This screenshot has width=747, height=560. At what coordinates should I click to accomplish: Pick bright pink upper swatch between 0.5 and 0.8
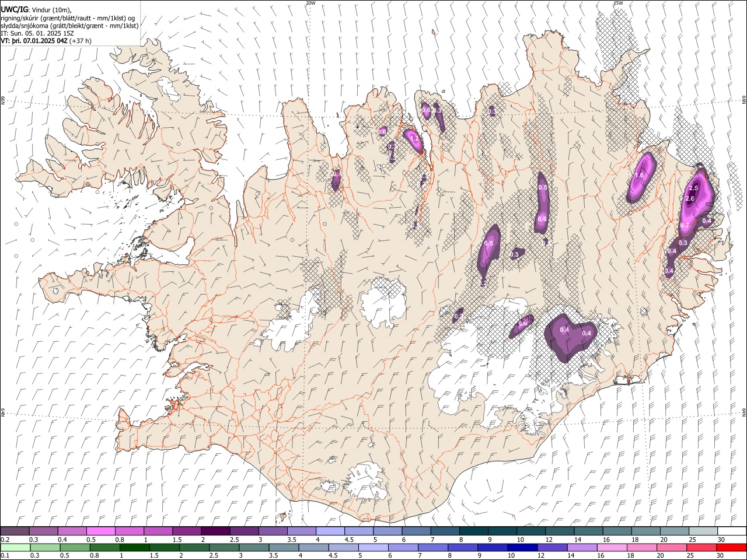101,531
